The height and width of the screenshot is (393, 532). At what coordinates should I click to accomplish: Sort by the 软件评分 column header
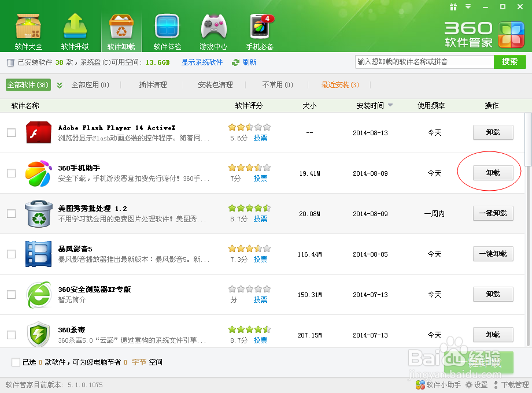click(x=249, y=105)
